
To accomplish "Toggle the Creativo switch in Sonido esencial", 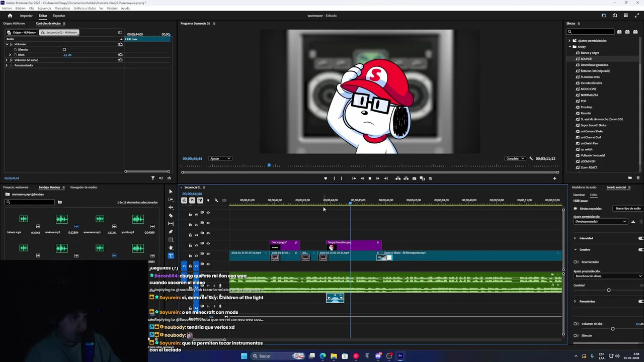I will pyautogui.click(x=641, y=249).
